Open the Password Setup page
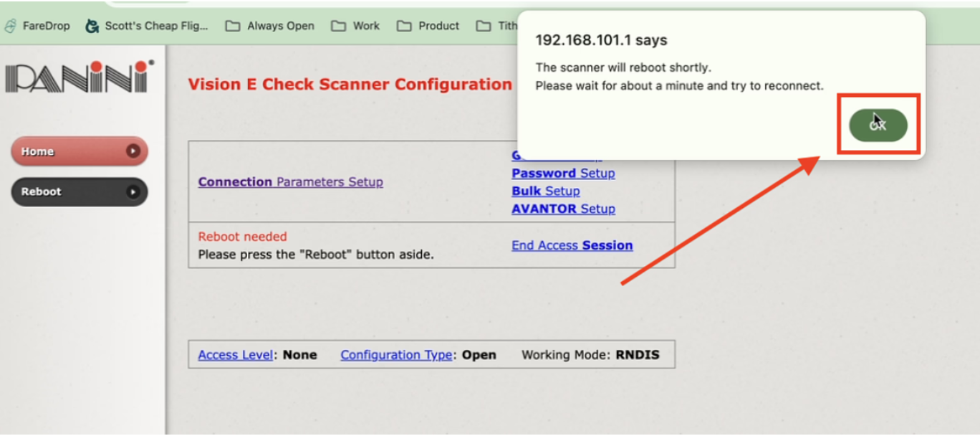 [x=562, y=173]
